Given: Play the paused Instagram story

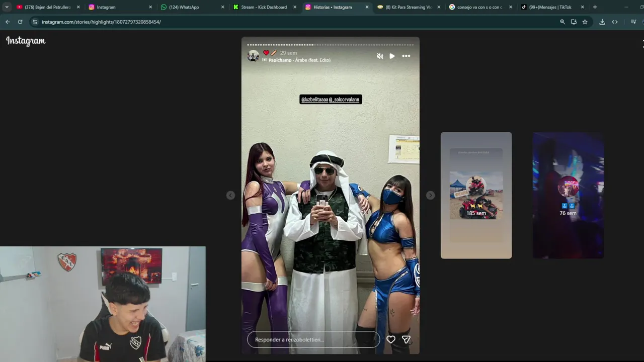Looking at the screenshot, I should coord(392,56).
